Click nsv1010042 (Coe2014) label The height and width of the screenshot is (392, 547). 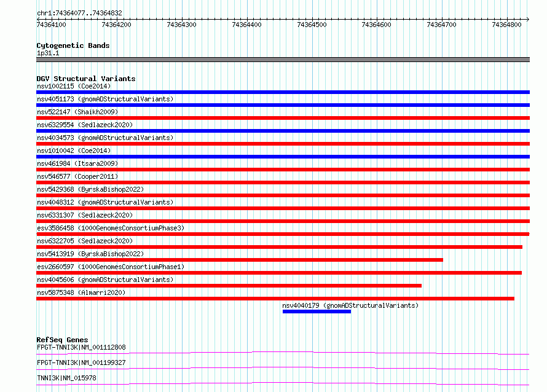pyautogui.click(x=74, y=151)
